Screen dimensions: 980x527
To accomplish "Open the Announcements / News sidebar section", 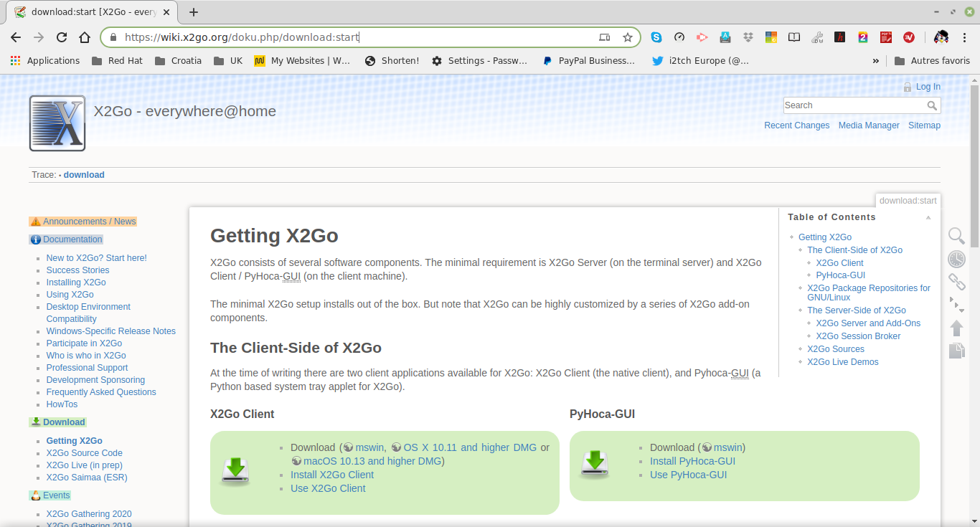I will pyautogui.click(x=83, y=222).
